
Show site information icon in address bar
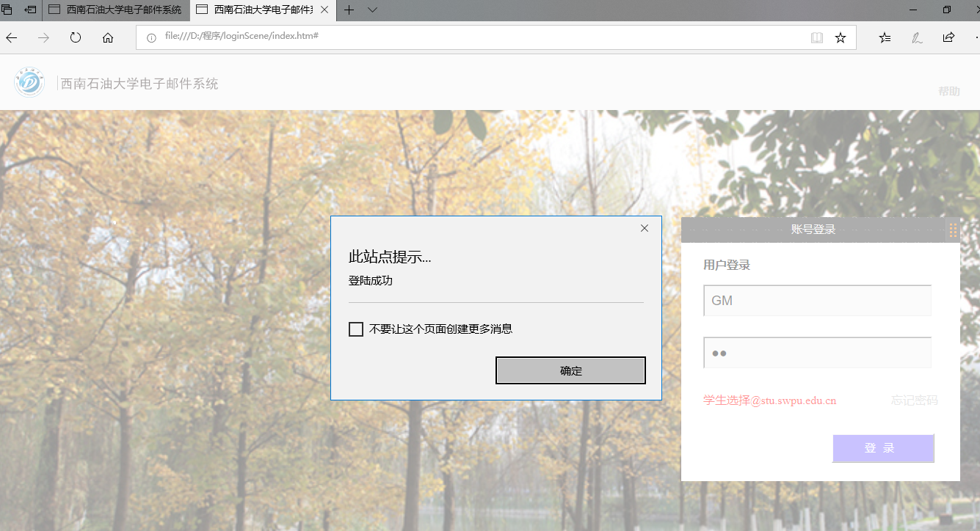pos(151,37)
